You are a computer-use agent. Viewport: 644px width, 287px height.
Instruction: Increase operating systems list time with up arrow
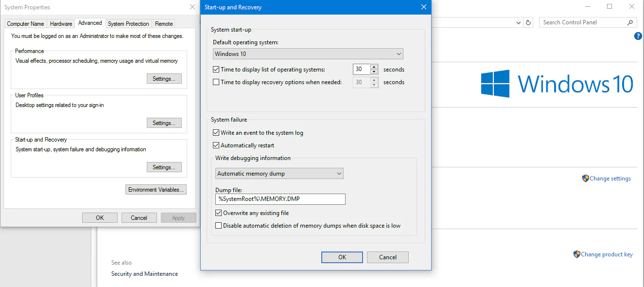pyautogui.click(x=374, y=67)
